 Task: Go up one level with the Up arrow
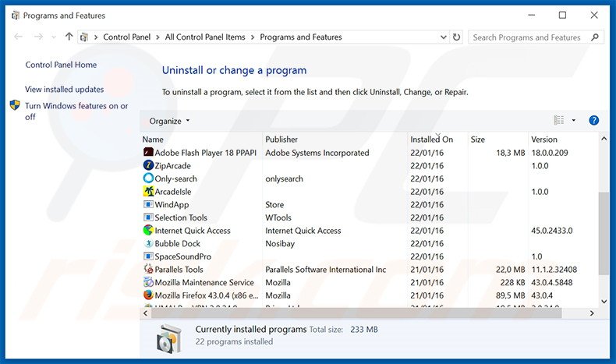tap(69, 37)
